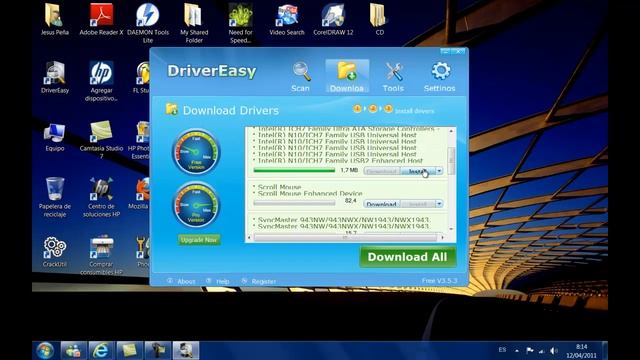Click the scroll down arrow of driver list
The width and height of the screenshot is (640, 360).
pyautogui.click(x=451, y=229)
